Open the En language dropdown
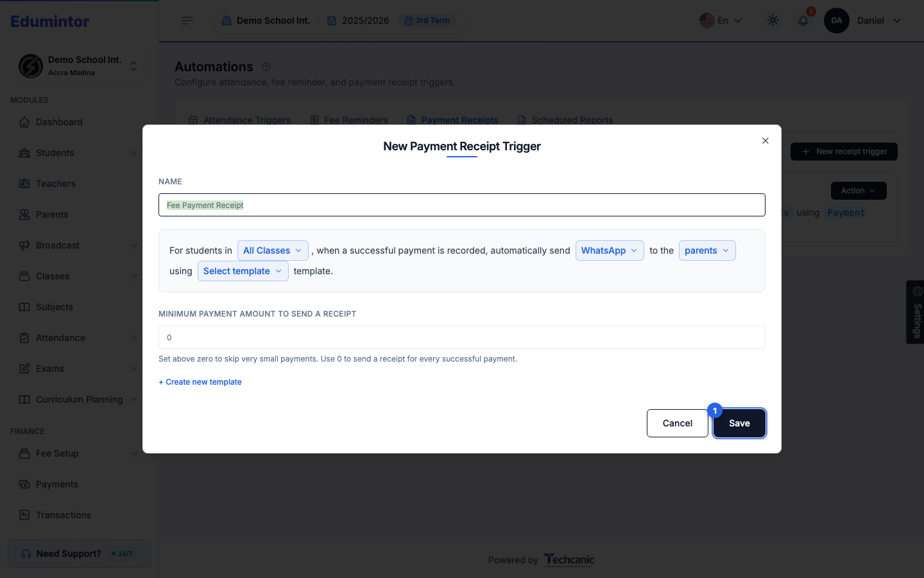Screen dimensions: 924x578 click(721, 21)
